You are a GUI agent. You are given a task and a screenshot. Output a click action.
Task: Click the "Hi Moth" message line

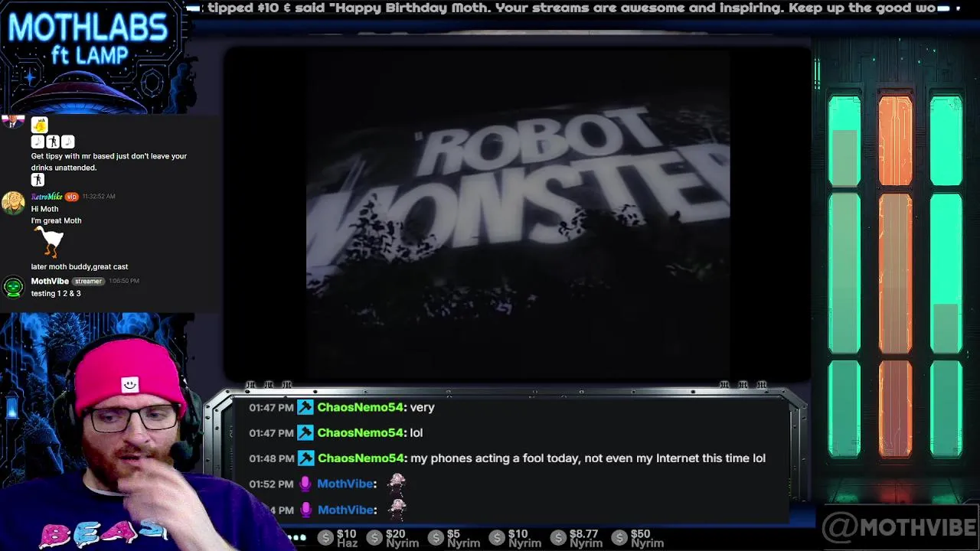(x=44, y=209)
